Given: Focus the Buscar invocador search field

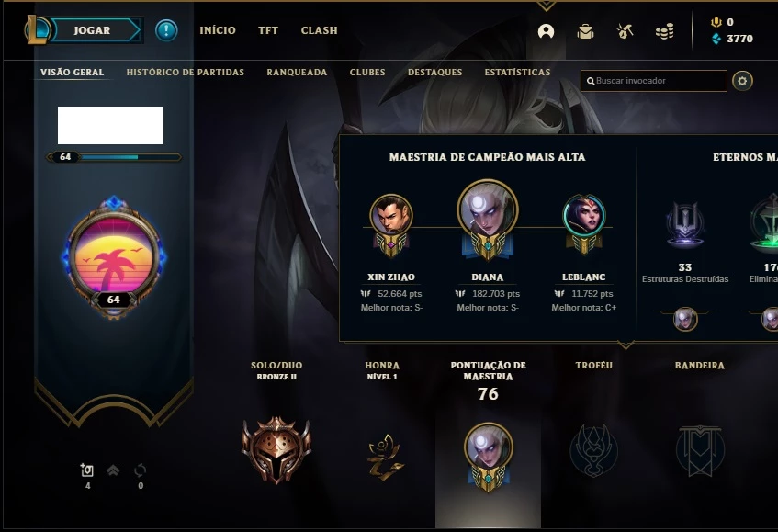Looking at the screenshot, I should point(653,80).
